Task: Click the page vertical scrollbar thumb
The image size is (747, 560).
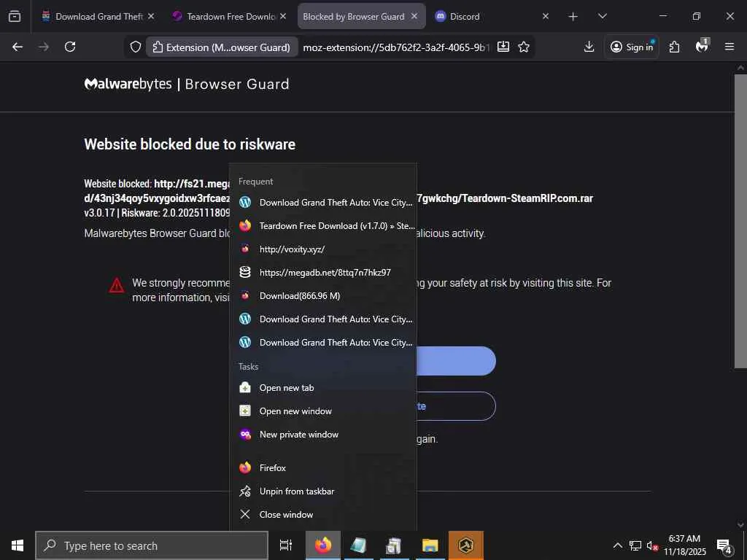Action: pyautogui.click(x=740, y=220)
